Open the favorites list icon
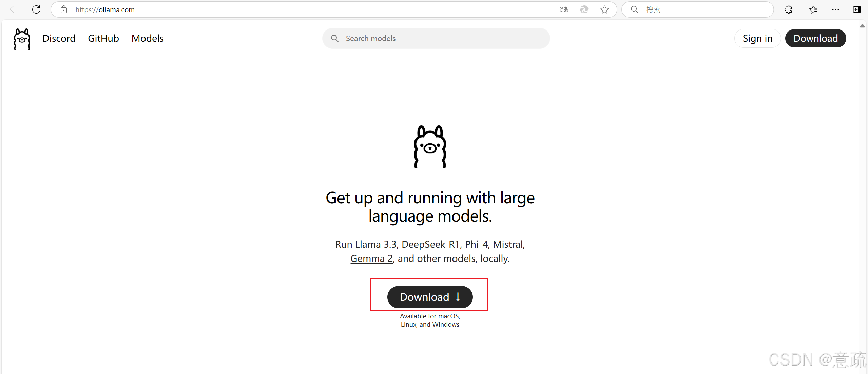The image size is (868, 374). click(x=813, y=9)
